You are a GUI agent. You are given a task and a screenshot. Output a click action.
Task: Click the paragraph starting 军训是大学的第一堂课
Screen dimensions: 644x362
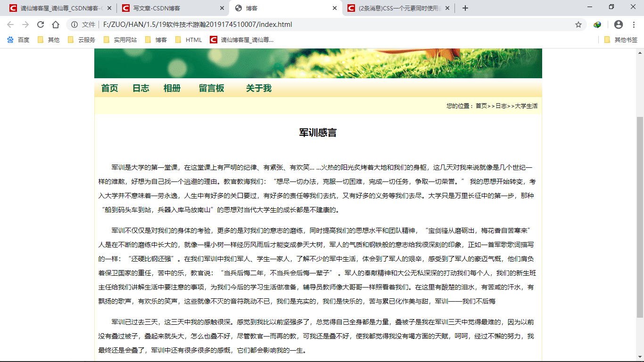[x=318, y=189]
